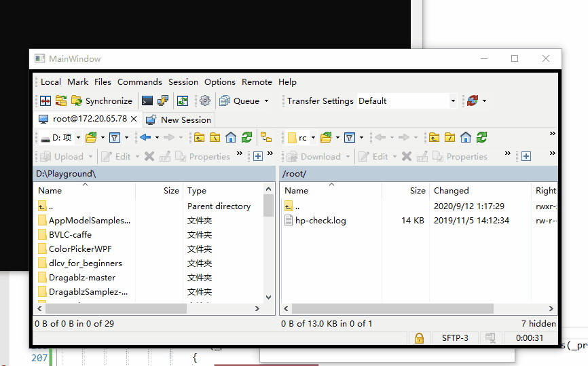Refresh the remote panel
This screenshot has height=366, width=588.
pyautogui.click(x=481, y=137)
